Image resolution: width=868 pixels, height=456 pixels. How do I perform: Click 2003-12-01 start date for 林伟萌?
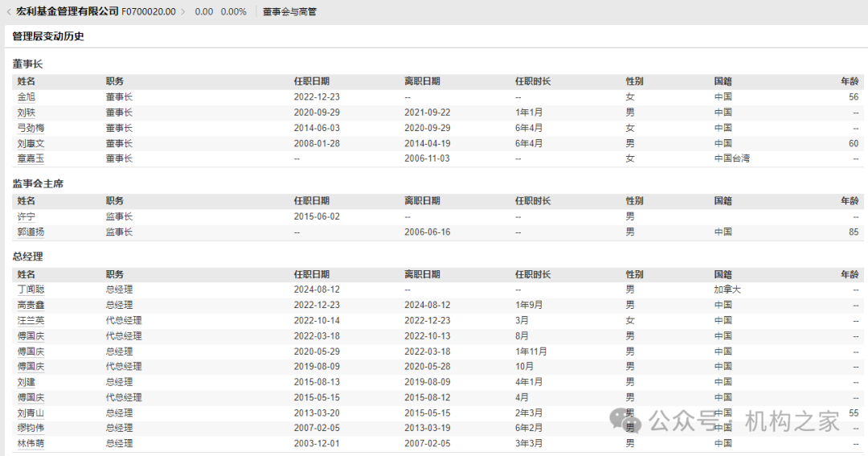click(317, 443)
